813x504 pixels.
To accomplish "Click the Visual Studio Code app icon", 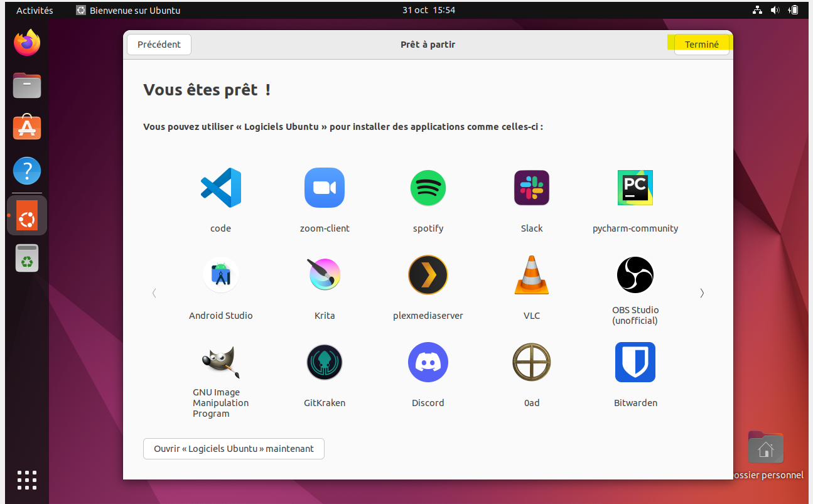I will [x=220, y=188].
